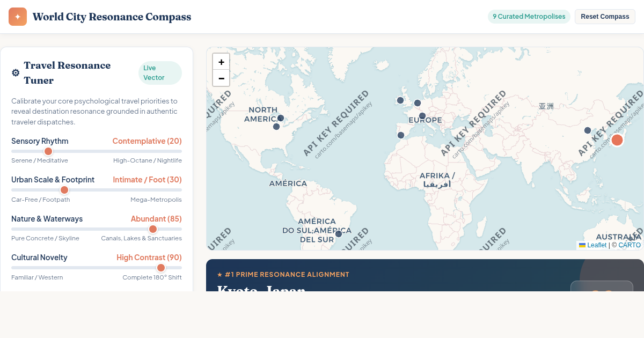Click the Serene / Meditative label

coord(40,160)
